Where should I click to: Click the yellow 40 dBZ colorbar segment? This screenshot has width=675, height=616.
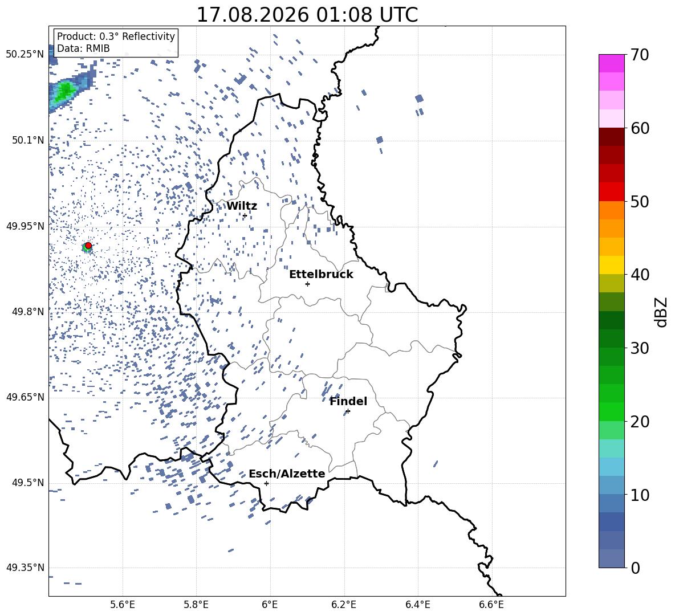[x=611, y=265]
